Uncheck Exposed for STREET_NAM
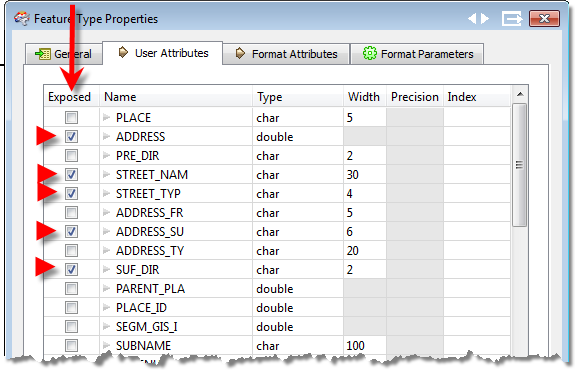 point(72,175)
